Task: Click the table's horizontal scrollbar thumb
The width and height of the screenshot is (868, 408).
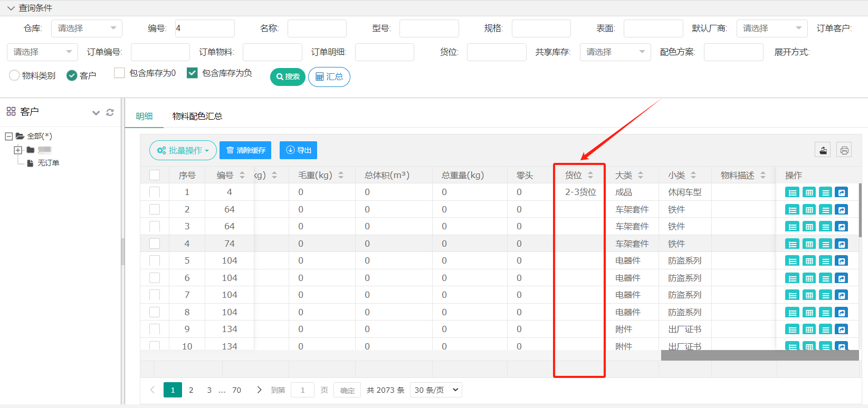Action: [x=759, y=355]
